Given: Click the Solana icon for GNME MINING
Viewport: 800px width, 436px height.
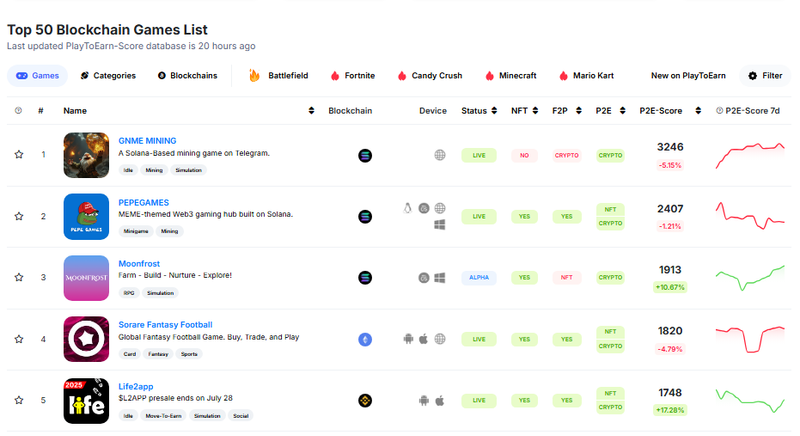Looking at the screenshot, I should point(365,156).
